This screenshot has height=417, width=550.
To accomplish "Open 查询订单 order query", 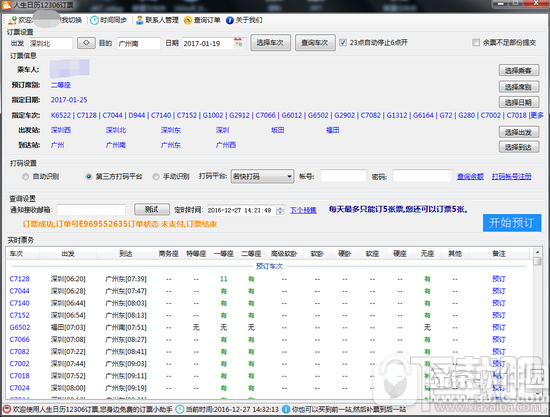I will [202, 20].
